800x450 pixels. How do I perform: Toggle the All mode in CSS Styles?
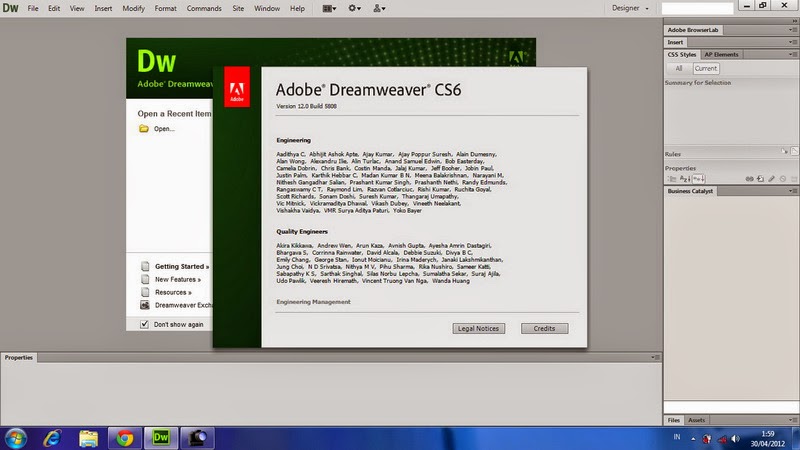679,68
